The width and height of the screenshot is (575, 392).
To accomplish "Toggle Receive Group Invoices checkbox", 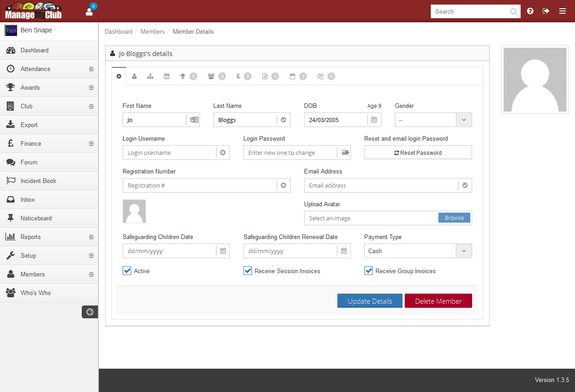I will coord(369,271).
